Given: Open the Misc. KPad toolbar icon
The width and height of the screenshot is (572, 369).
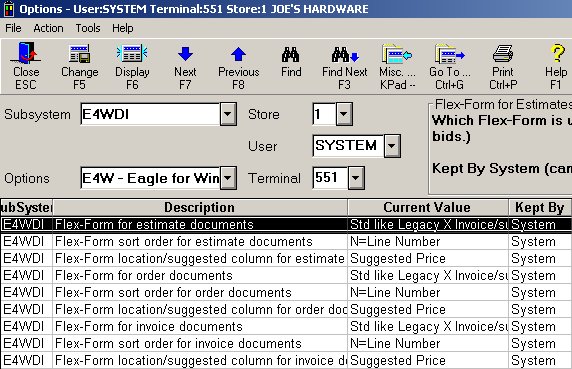Looking at the screenshot, I should (x=397, y=54).
